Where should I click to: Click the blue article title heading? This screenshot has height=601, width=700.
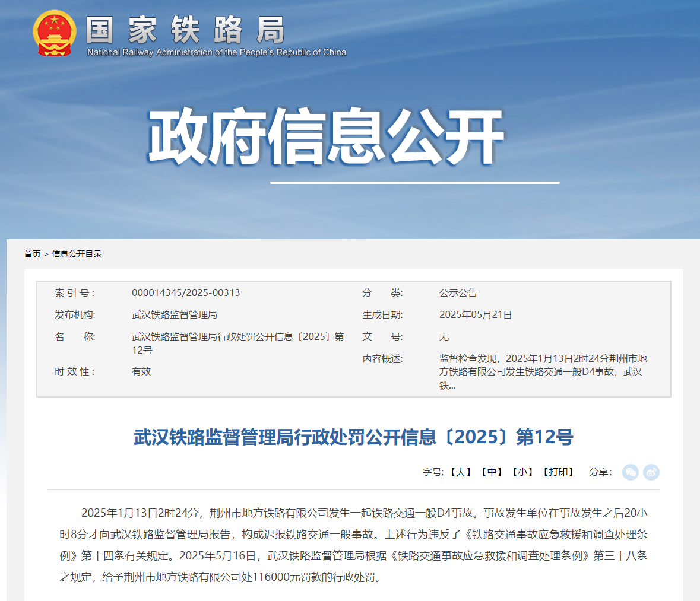tap(353, 437)
